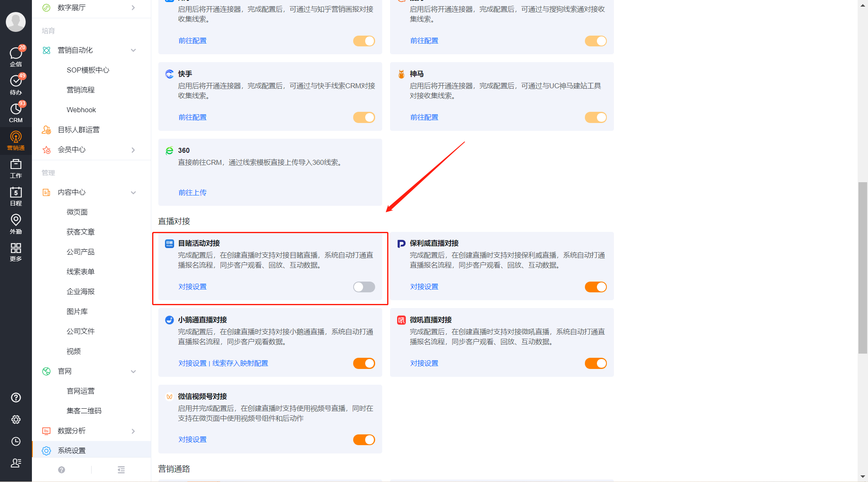Click the 目睹活动对接 icon

click(170, 243)
